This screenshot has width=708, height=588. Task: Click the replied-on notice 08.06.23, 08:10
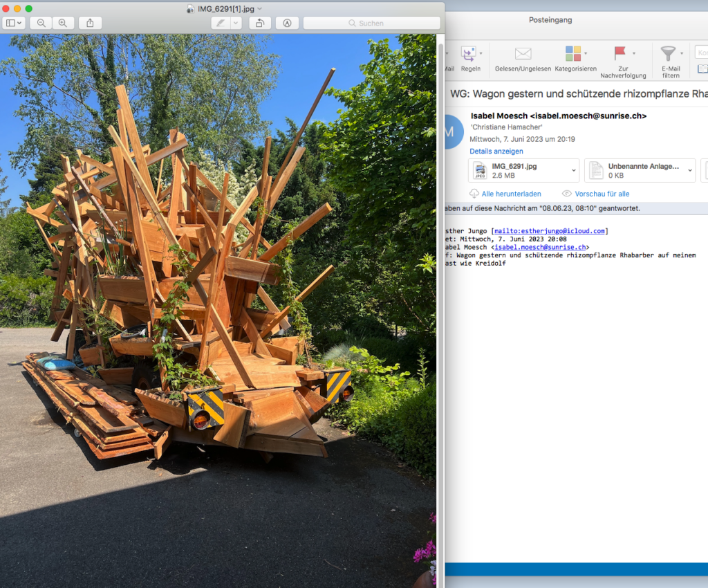click(542, 208)
